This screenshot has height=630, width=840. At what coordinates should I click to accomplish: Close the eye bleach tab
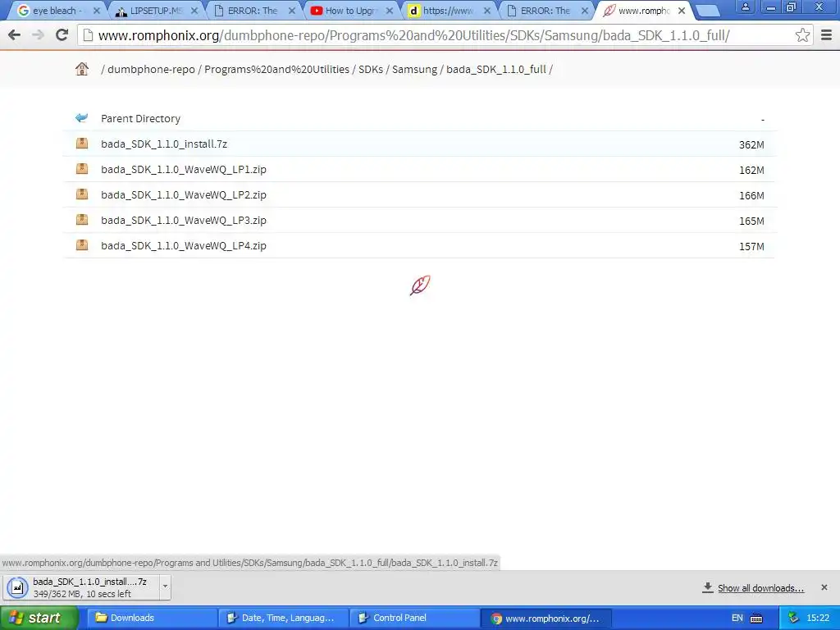pos(97,11)
